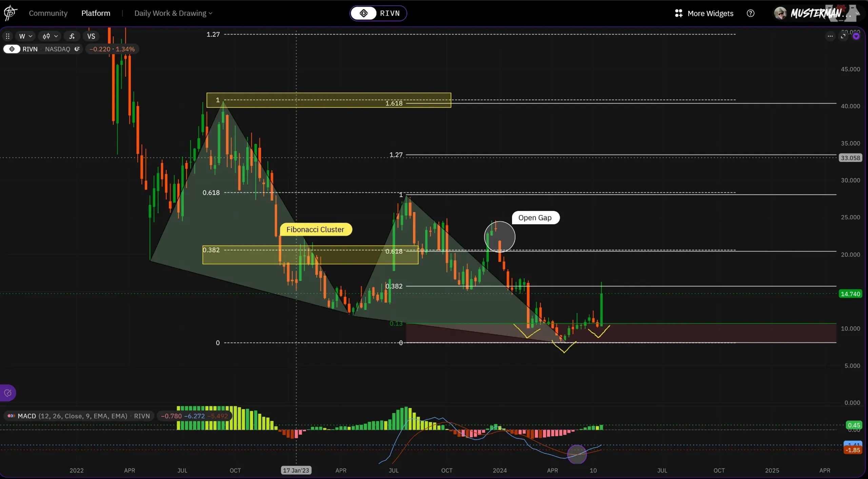This screenshot has width=868, height=479.
Task: Click the purple side tab icon
Action: [x=8, y=393]
